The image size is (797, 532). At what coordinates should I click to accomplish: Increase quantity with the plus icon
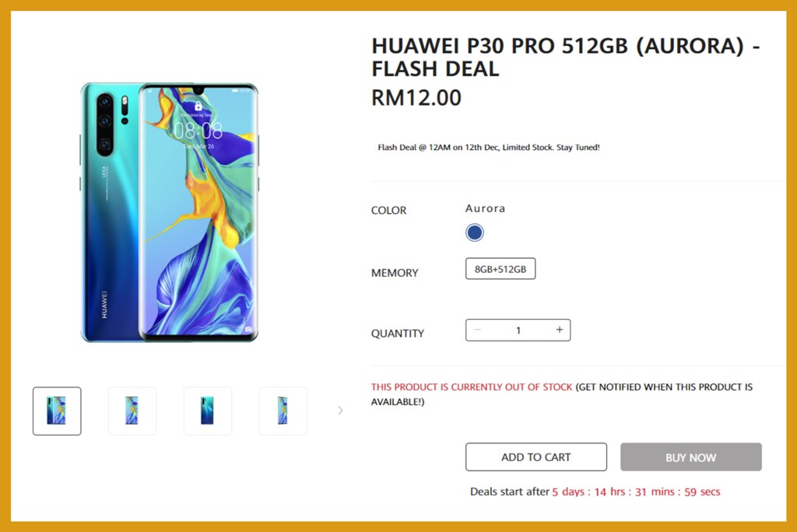tap(559, 330)
